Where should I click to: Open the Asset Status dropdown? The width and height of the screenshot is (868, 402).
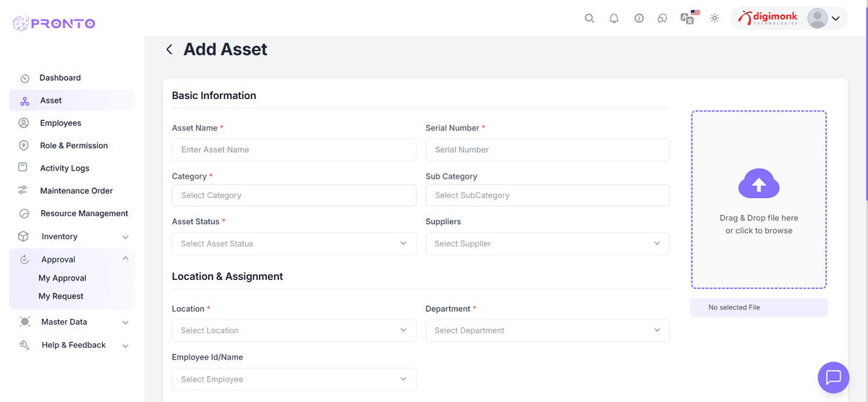(x=294, y=244)
